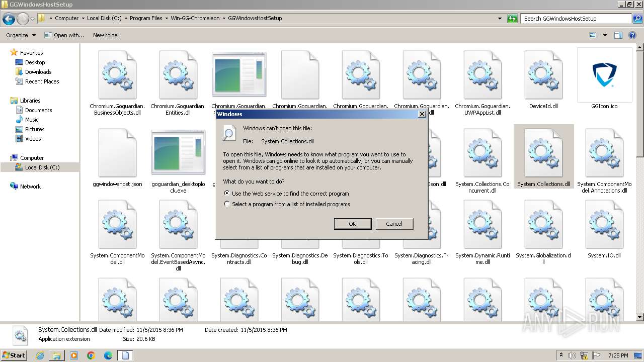
Task: Select the goguardian_desktoplock.exe icon
Action: 178,153
